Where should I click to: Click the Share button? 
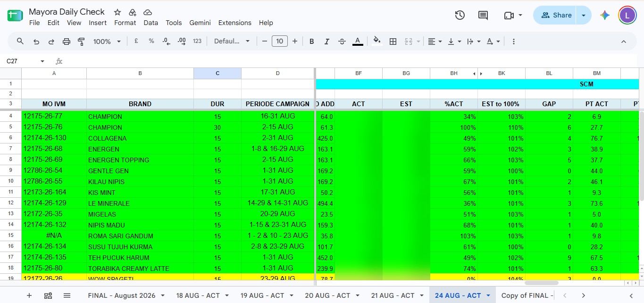[x=555, y=15]
